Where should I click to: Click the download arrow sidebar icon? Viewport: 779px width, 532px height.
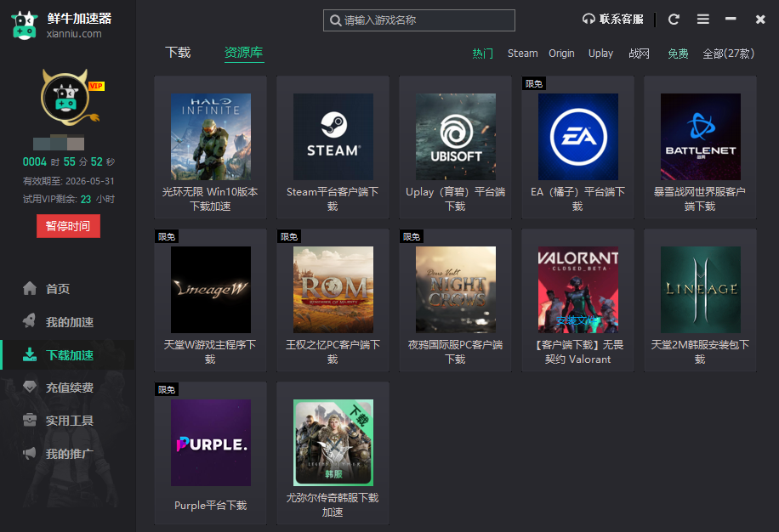[x=30, y=354]
